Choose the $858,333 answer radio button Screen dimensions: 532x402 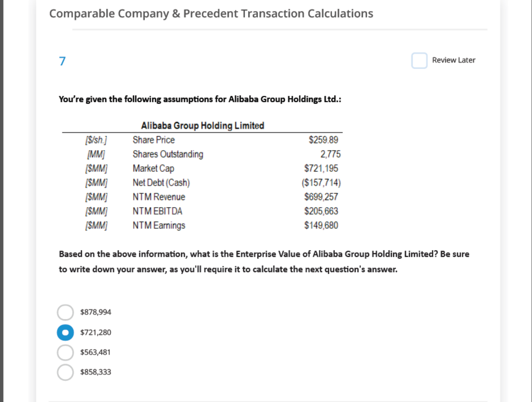(65, 372)
